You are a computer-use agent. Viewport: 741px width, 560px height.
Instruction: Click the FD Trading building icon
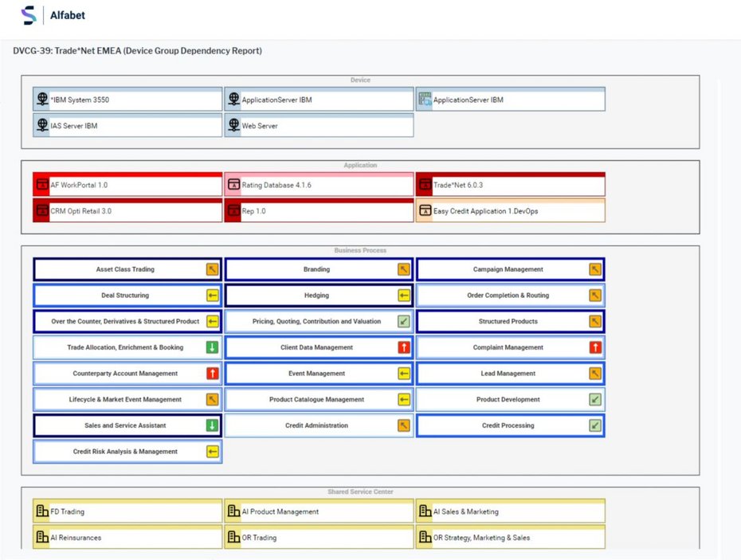point(42,511)
